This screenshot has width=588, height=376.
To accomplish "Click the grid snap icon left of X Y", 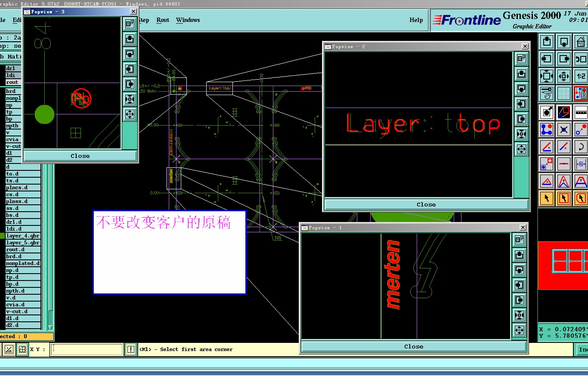I will 22,349.
